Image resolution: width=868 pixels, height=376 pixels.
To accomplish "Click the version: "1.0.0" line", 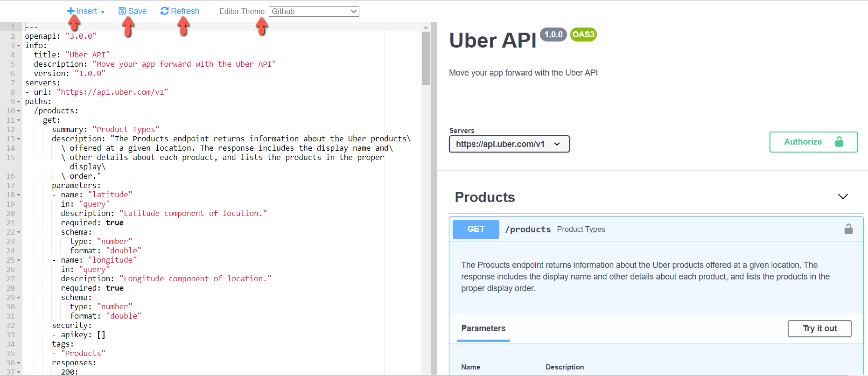I will click(70, 73).
